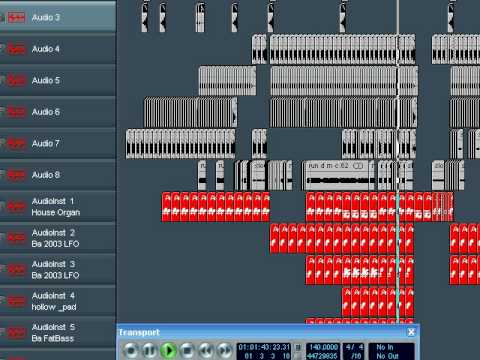
Task: Select the Audio 6 track name
Action: 46,112
